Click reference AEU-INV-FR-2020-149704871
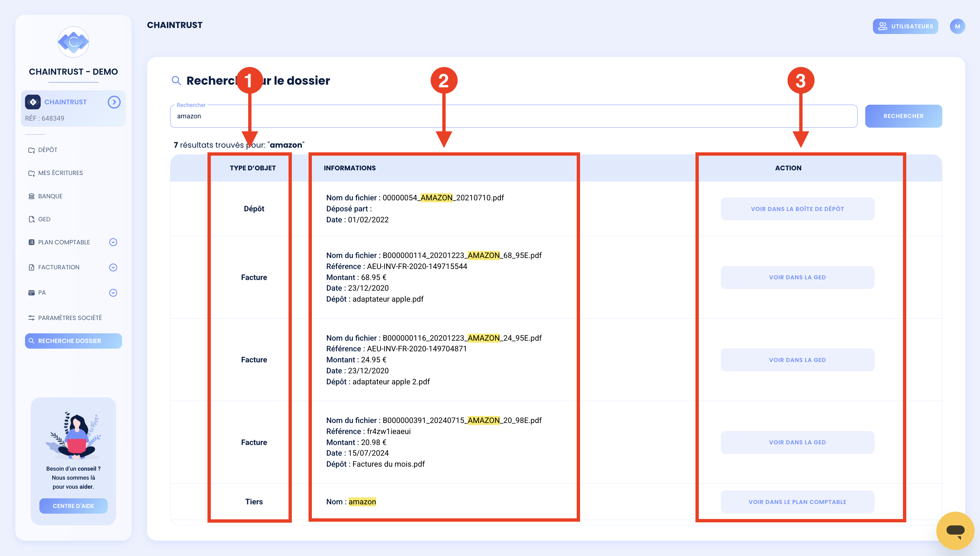 (x=417, y=349)
